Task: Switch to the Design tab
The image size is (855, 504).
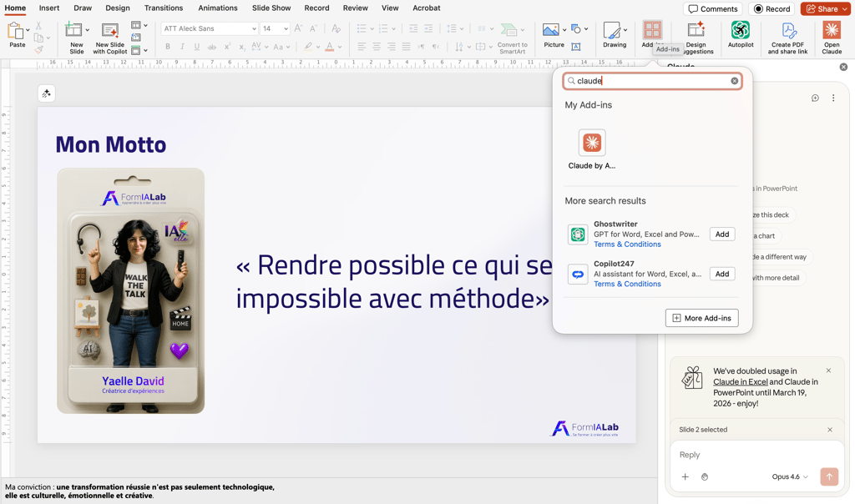Action: (118, 8)
